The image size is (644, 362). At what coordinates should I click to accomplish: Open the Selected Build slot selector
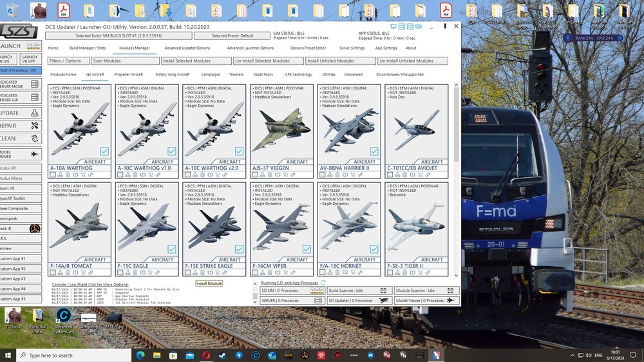(118, 35)
